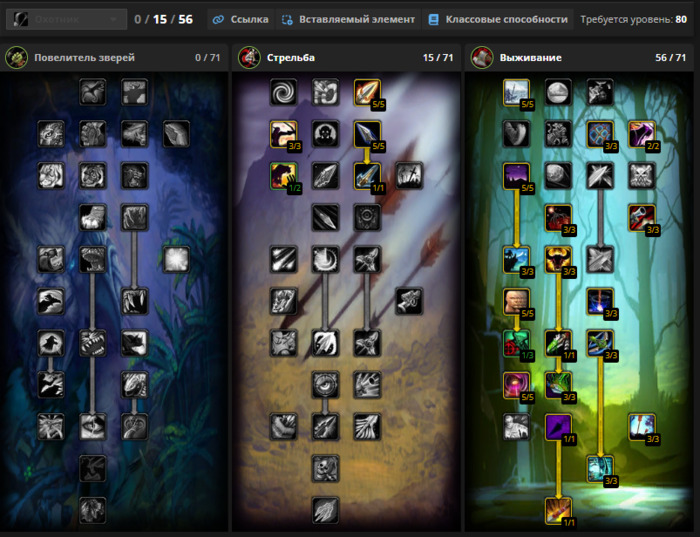Click Black Arrow 1/1 talent

(x=558, y=427)
